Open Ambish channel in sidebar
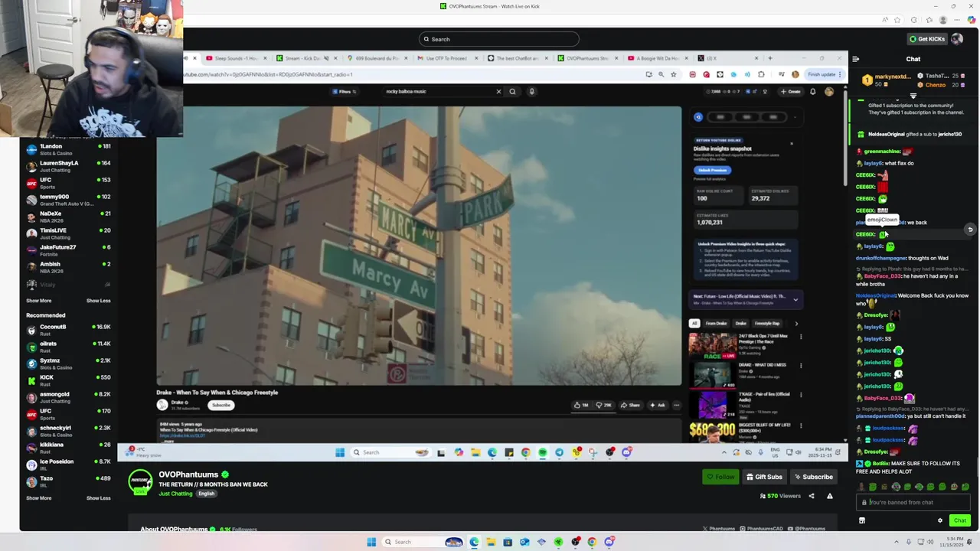980x551 pixels. tap(69, 267)
